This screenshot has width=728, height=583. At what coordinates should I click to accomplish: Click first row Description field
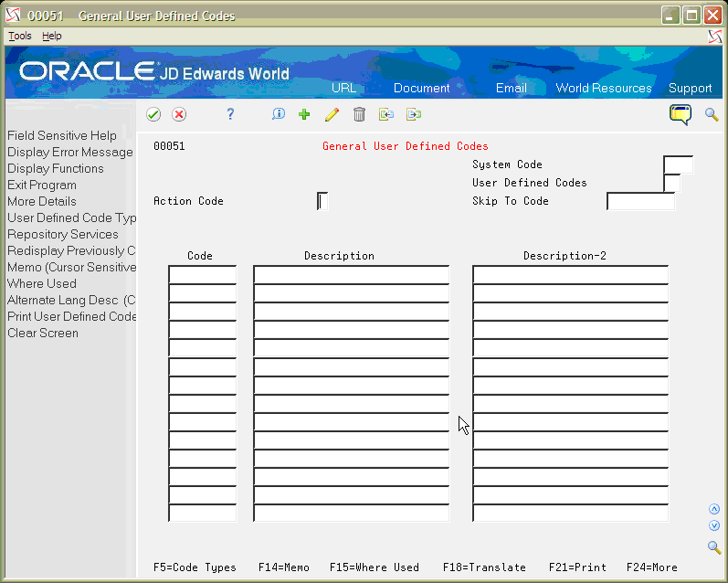point(352,274)
